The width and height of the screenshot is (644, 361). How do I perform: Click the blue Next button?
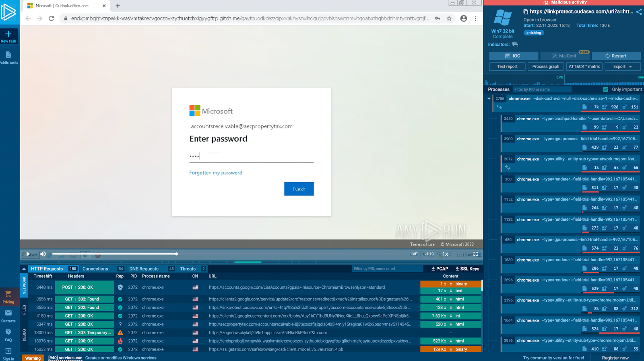(299, 189)
